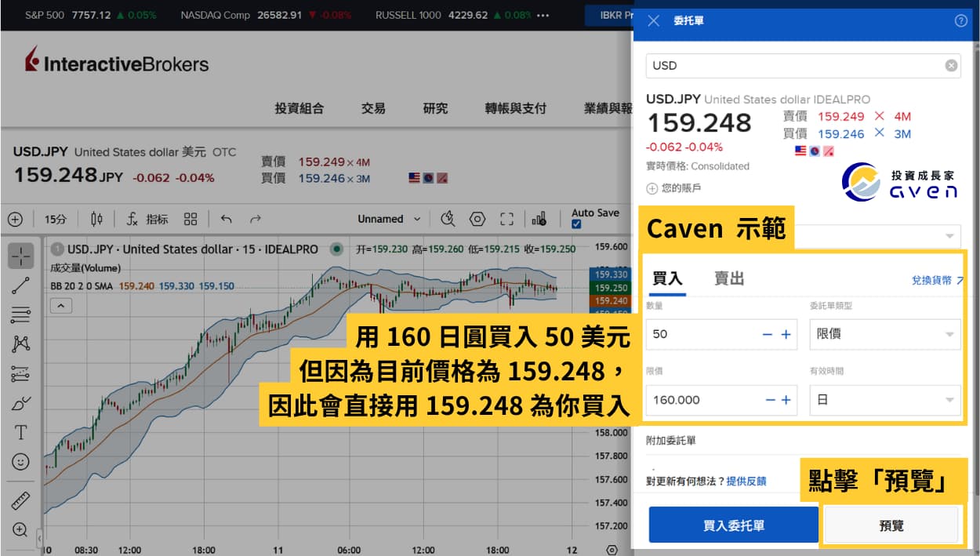
Task: Click the InteractiveBrokers logo
Action: point(116,61)
